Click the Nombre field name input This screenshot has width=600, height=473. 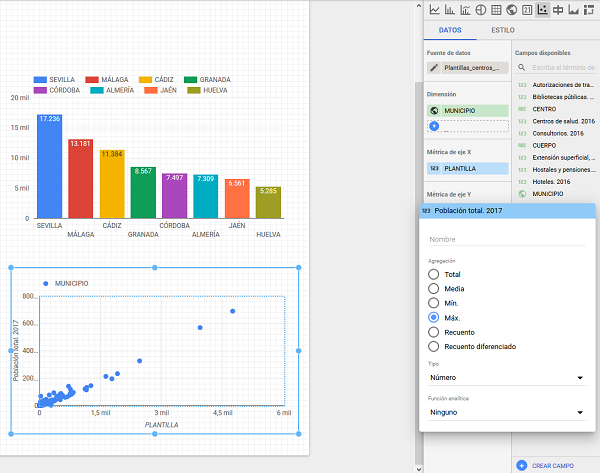point(506,239)
